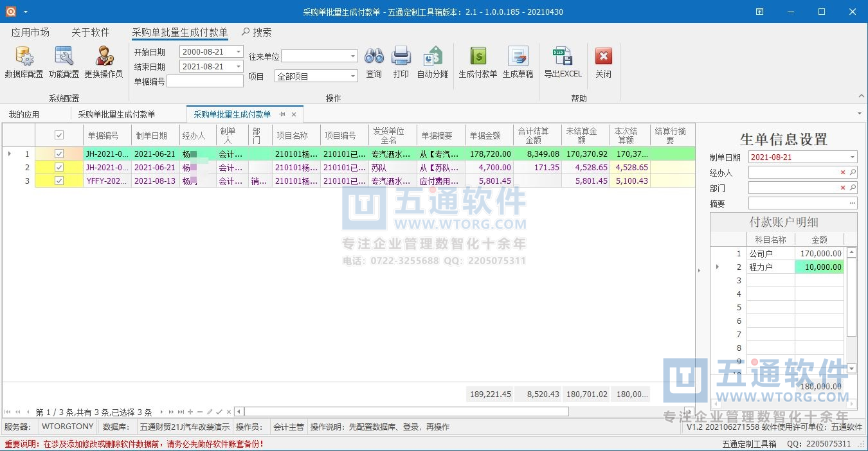Open the 摘要 ellipsis editor button
This screenshot has height=451, width=868.
[853, 204]
